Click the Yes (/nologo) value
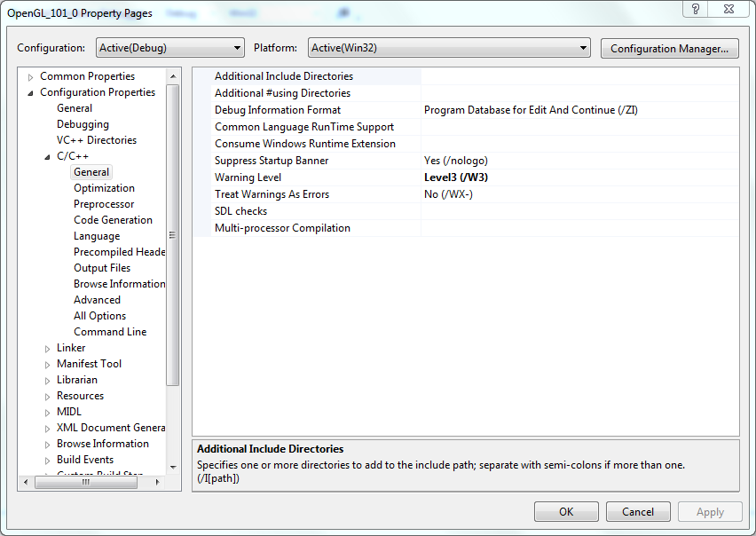This screenshot has height=536, width=756. click(x=455, y=161)
